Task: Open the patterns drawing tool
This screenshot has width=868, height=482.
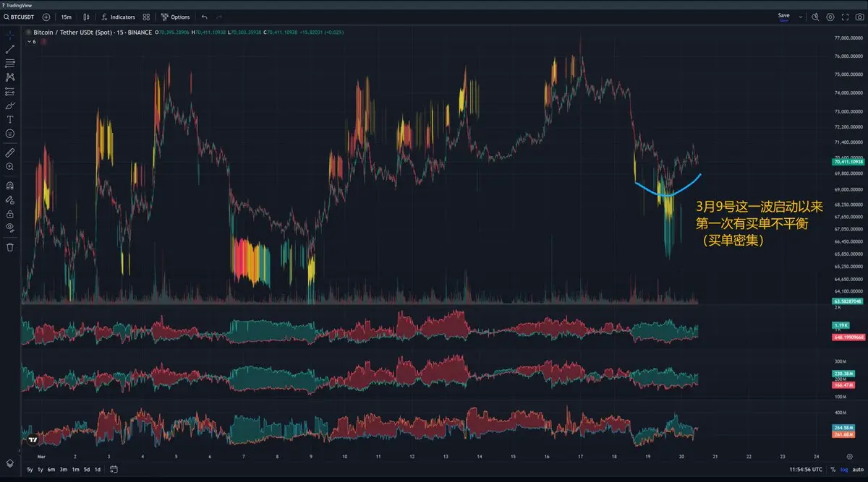Action: click(10, 77)
